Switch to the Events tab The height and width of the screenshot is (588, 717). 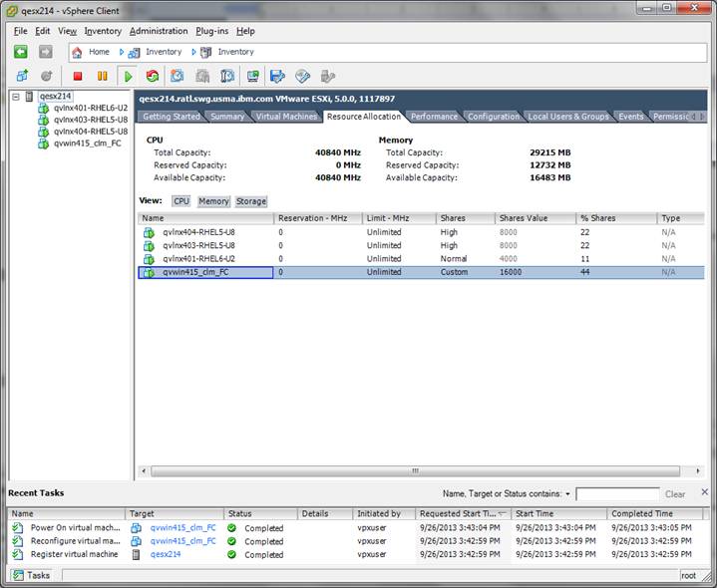point(631,117)
